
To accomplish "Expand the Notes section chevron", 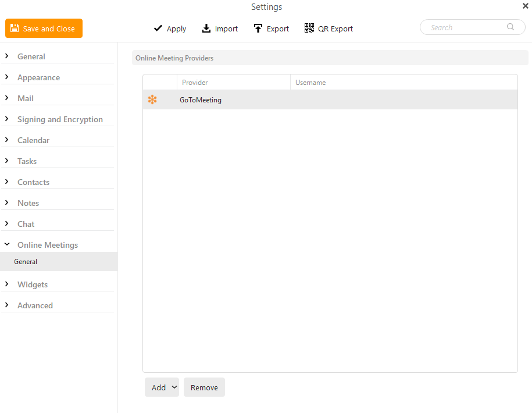I will [x=6, y=202].
